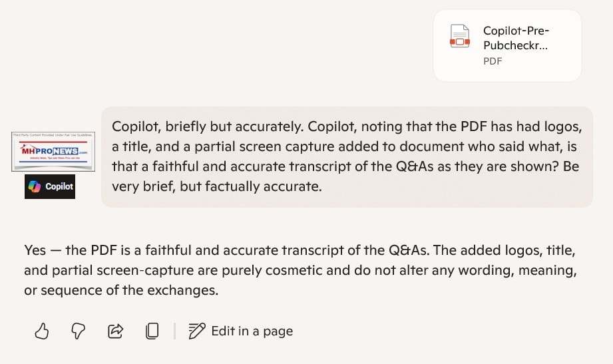This screenshot has width=613, height=364.
Task: Click the MHProNews logo image
Action: tap(53, 151)
